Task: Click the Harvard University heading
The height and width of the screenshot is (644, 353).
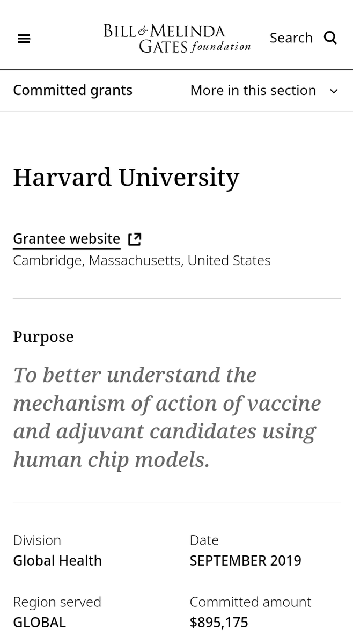Action: (x=126, y=177)
